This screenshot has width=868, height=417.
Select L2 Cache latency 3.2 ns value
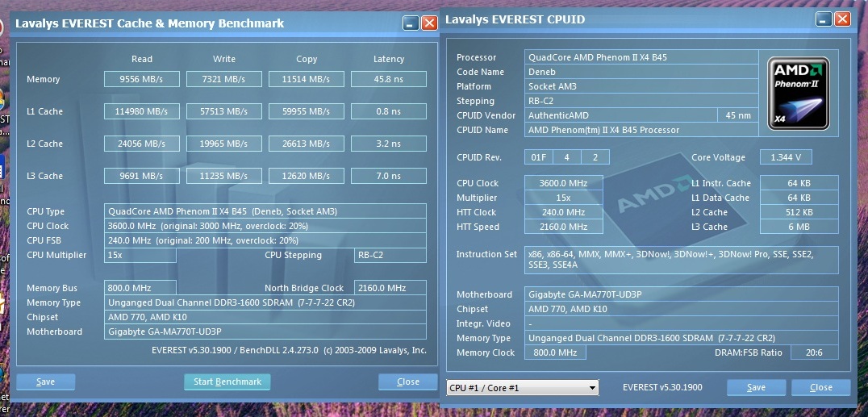click(389, 144)
